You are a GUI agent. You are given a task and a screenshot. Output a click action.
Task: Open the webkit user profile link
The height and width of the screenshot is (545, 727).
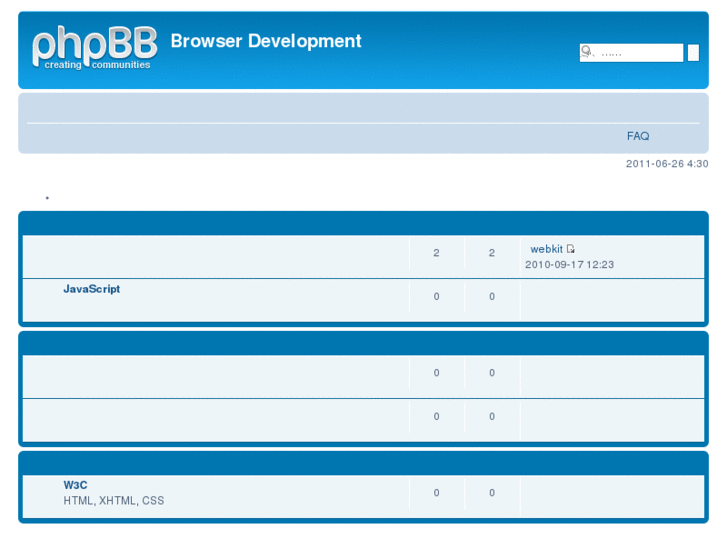tap(546, 249)
